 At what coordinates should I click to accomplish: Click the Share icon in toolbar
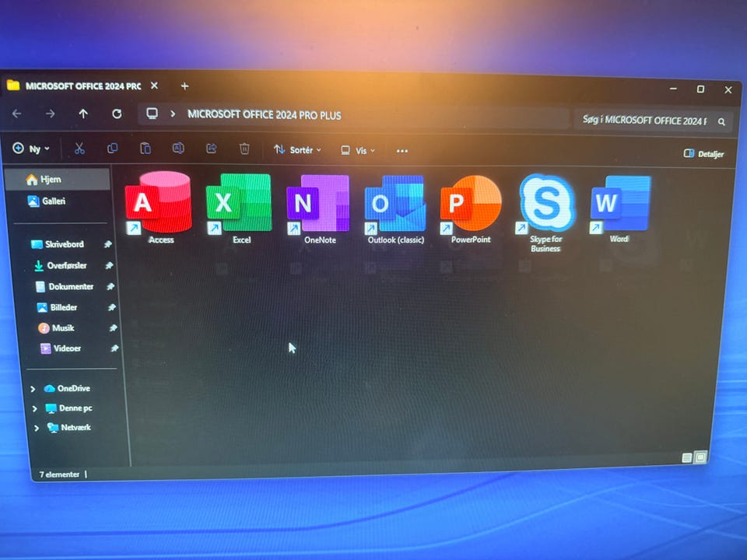click(211, 149)
